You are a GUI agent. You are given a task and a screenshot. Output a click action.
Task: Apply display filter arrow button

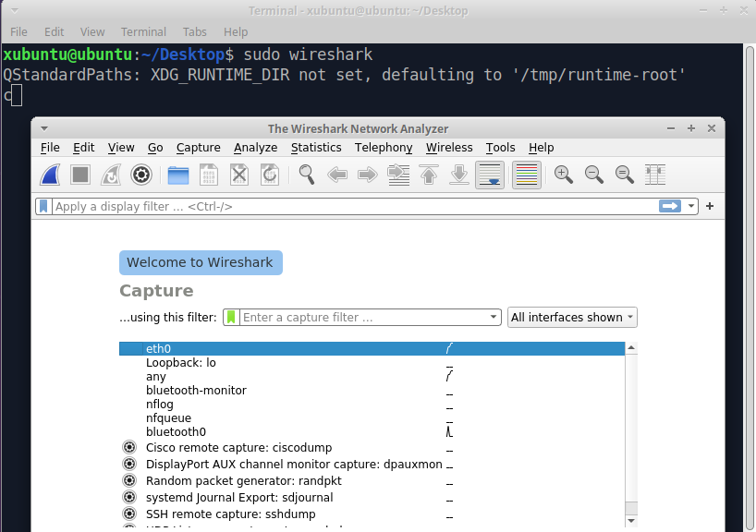coord(670,206)
